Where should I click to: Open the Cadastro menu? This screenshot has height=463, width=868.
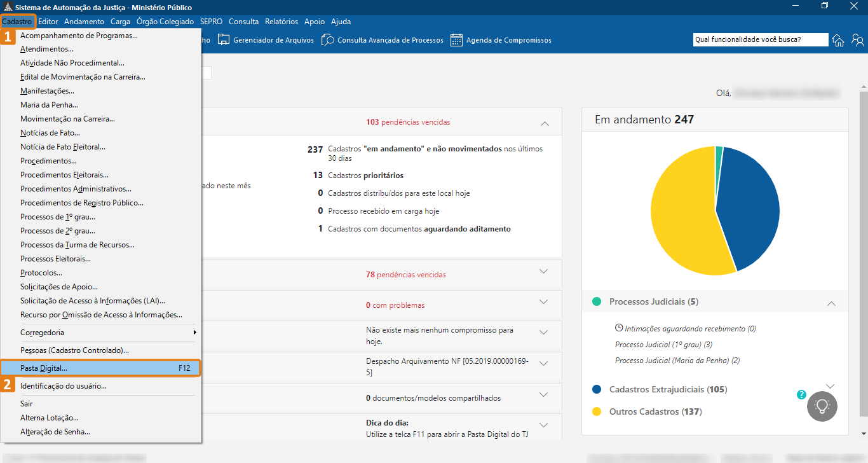tap(17, 22)
